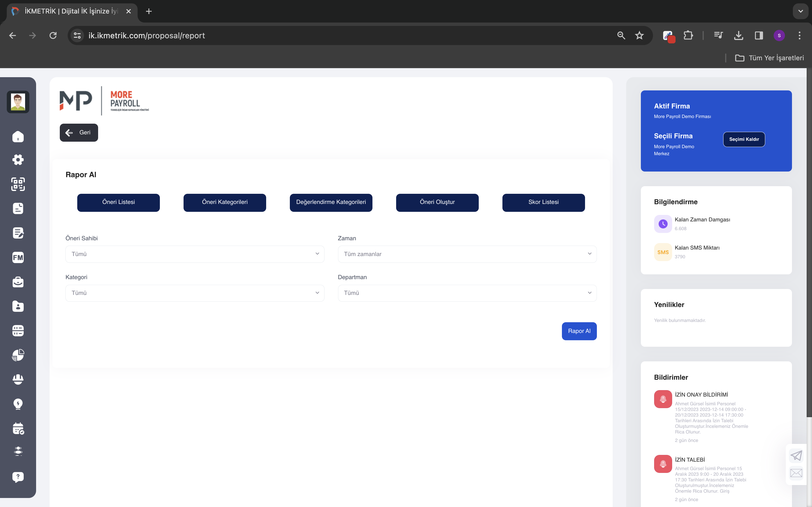Click the blue Rapor AI button
The width and height of the screenshot is (812, 507).
tap(579, 331)
